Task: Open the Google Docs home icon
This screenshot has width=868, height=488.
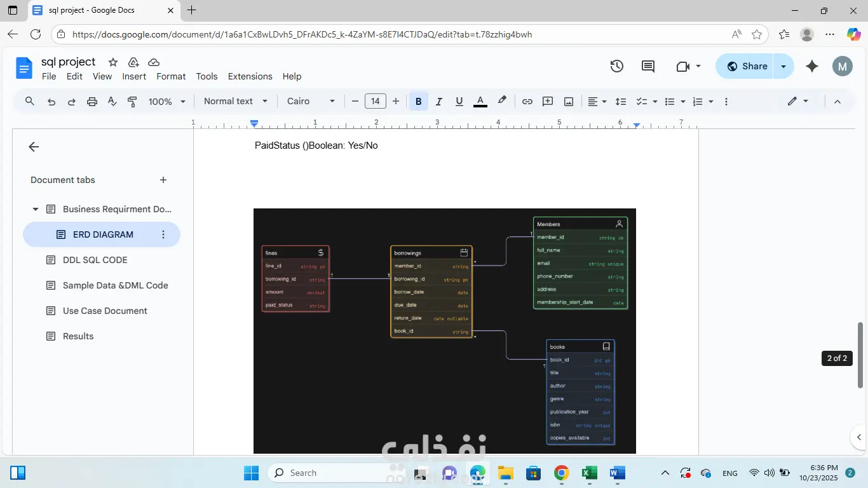Action: [x=24, y=67]
